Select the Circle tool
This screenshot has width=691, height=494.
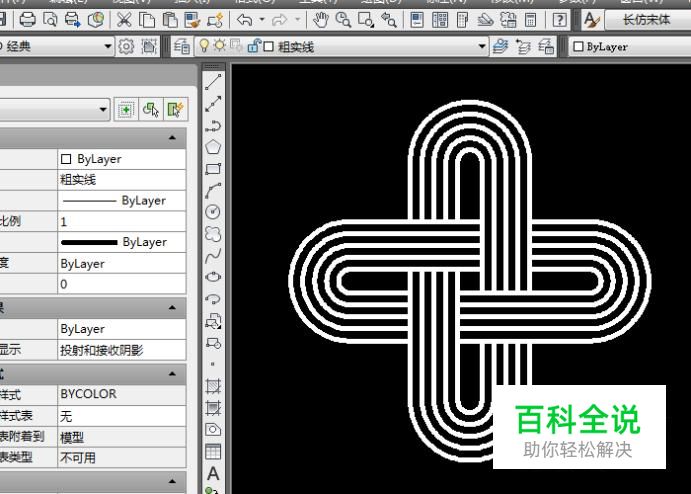pyautogui.click(x=213, y=212)
